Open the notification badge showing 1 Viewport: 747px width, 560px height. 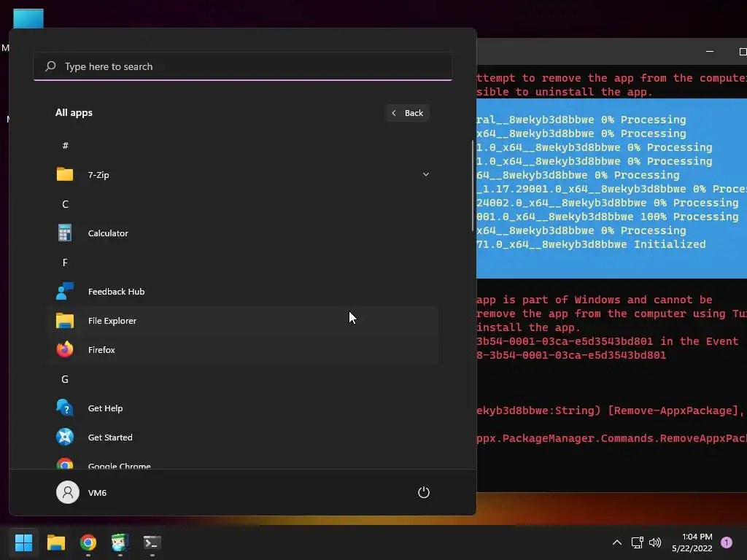727,542
